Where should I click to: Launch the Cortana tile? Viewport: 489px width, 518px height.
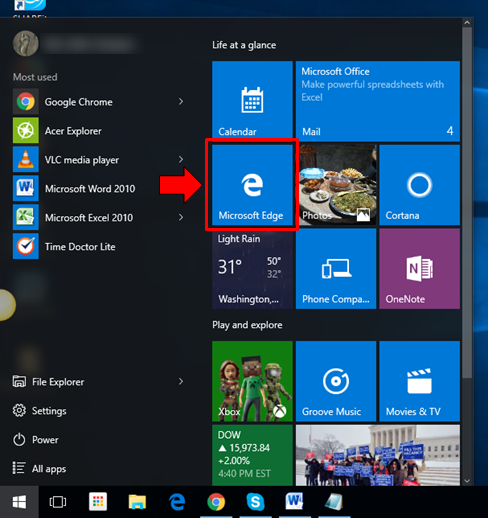pos(420,185)
